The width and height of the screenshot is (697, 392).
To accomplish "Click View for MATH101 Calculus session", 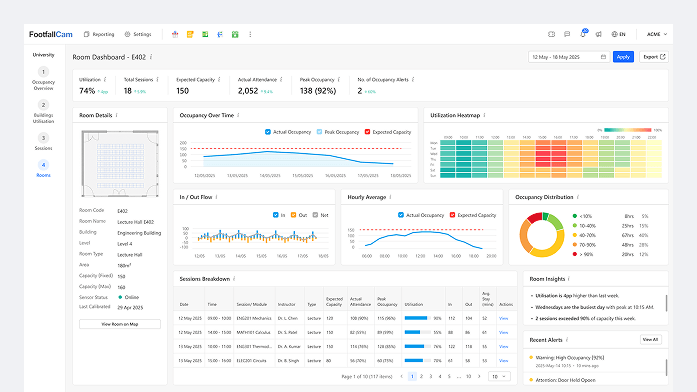I will pyautogui.click(x=503, y=332).
